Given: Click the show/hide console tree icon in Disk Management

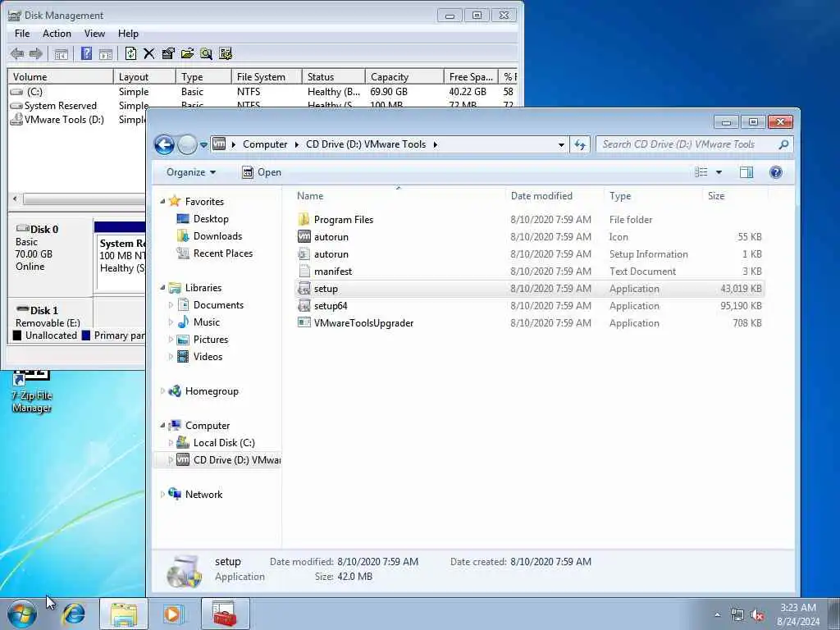Looking at the screenshot, I should (61, 53).
